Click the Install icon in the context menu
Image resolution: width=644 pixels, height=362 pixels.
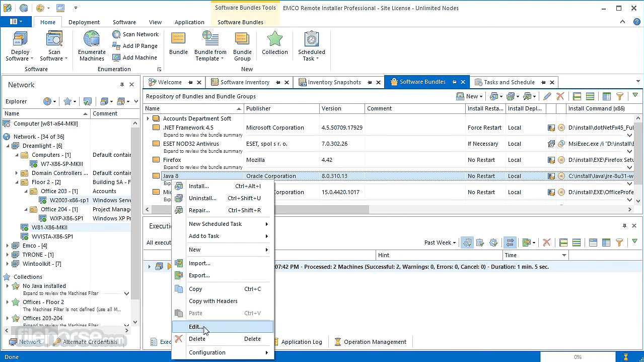(x=179, y=186)
